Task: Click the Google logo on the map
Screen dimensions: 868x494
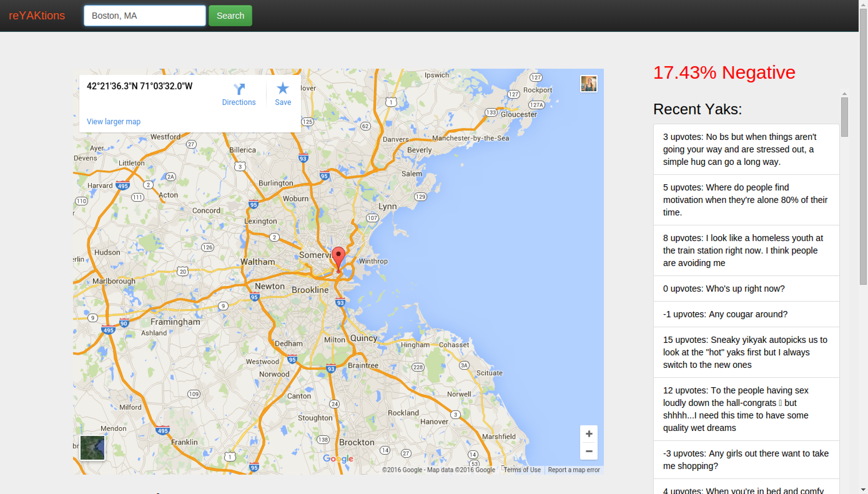Action: click(338, 459)
